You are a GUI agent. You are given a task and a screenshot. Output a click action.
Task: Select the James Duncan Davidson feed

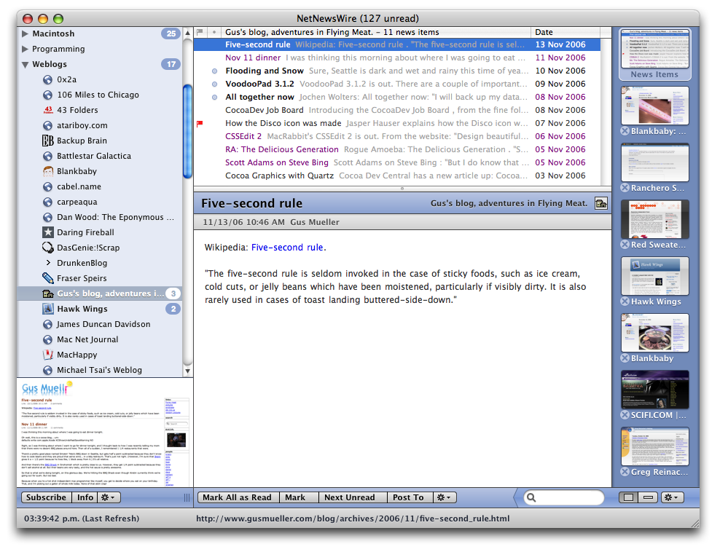[100, 324]
